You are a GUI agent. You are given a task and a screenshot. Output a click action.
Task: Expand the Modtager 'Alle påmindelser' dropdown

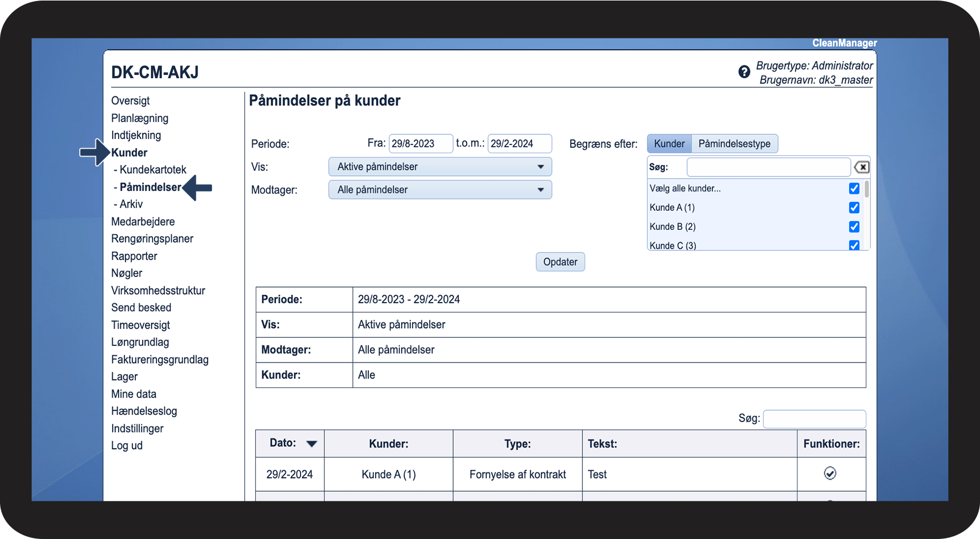(x=440, y=190)
